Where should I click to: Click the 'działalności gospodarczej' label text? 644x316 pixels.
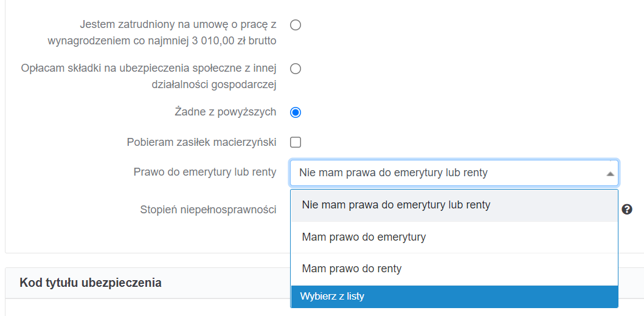pos(214,84)
